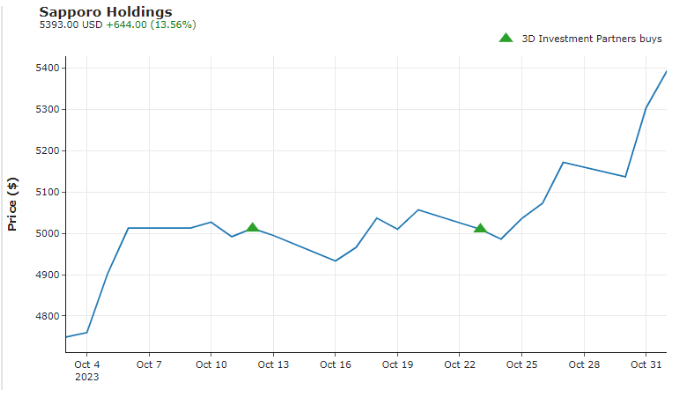Select the Oct 28 x-axis label
Image resolution: width=685 pixels, height=407 pixels.
click(584, 365)
